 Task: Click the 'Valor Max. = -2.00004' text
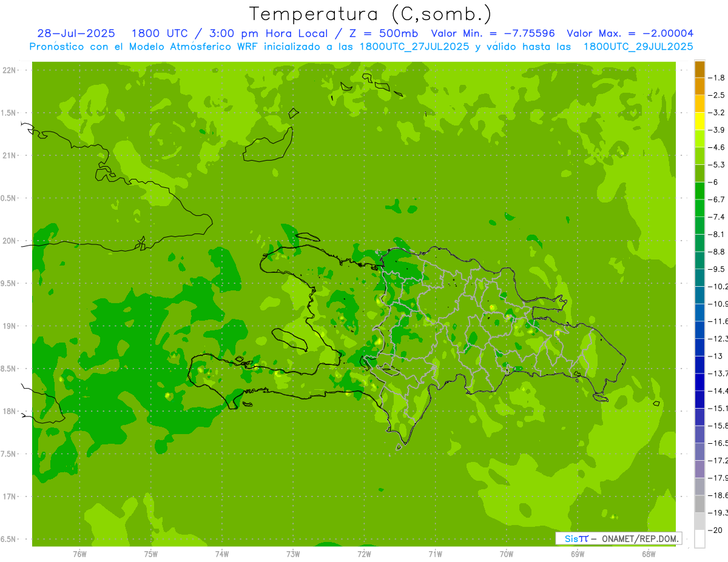[630, 33]
